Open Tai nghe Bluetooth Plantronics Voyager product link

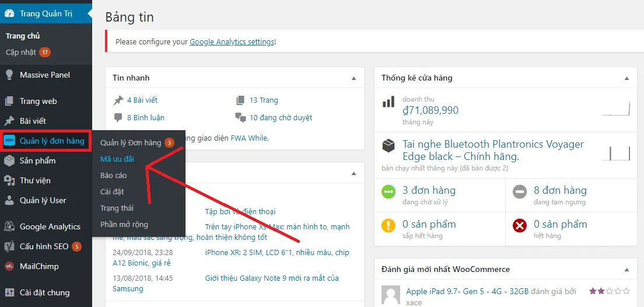click(493, 150)
